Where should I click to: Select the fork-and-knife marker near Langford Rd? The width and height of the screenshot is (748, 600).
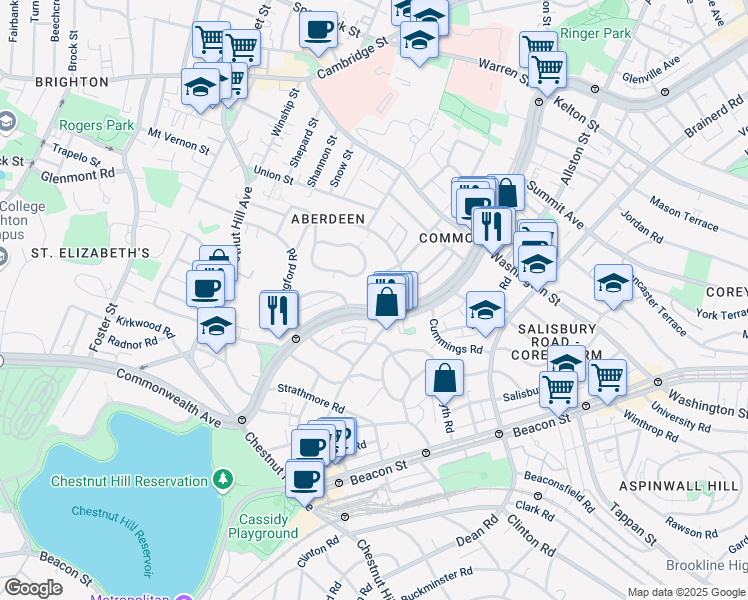279,309
